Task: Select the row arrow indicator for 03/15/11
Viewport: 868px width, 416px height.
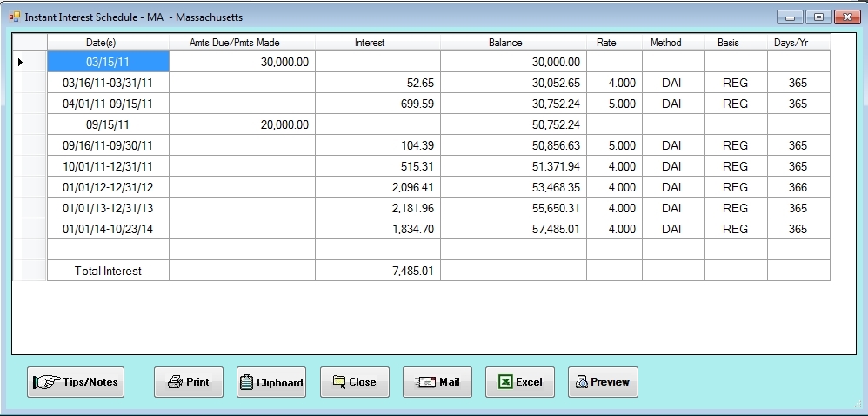Action: (x=30, y=62)
